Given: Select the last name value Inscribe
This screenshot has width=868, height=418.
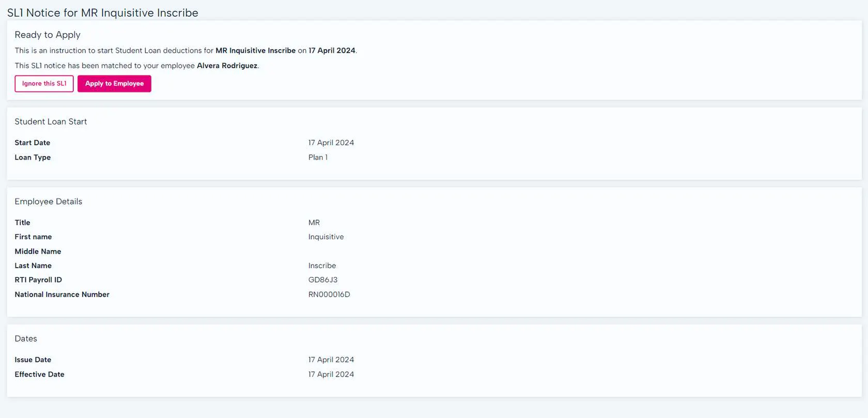Looking at the screenshot, I should click(322, 266).
